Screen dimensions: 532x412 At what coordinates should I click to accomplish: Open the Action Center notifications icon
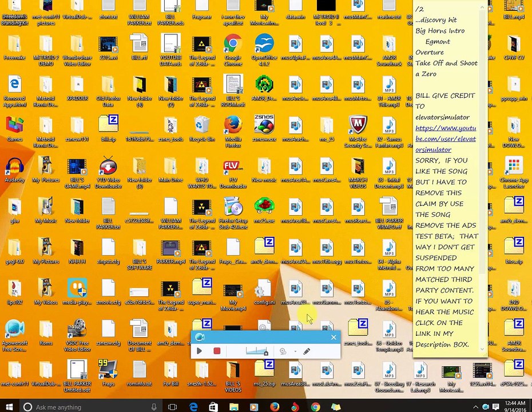(x=496, y=407)
